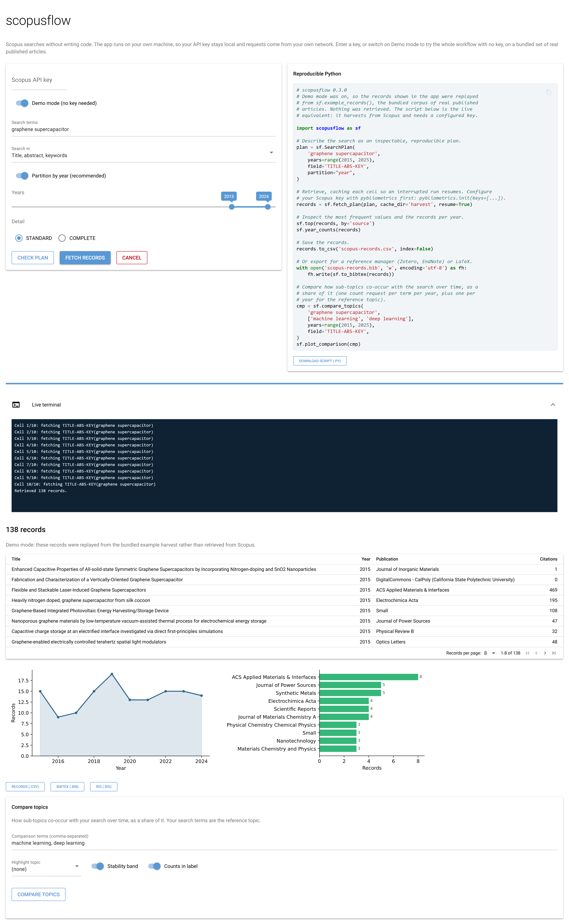Toggle the Stability band switch

click(x=98, y=866)
